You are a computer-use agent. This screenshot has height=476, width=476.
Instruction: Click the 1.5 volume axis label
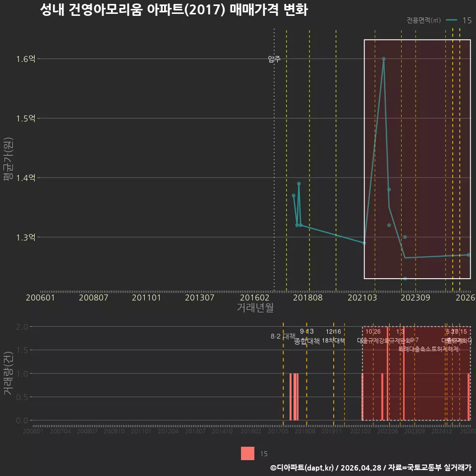click(22, 350)
